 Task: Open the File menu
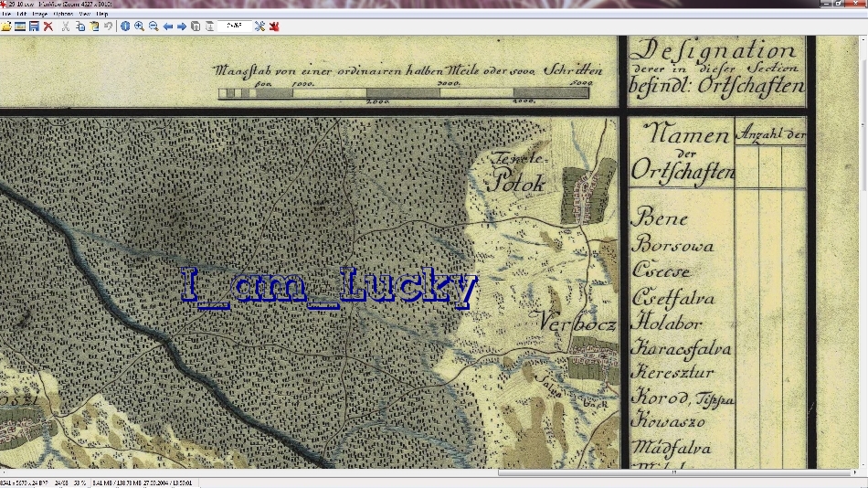6,14
